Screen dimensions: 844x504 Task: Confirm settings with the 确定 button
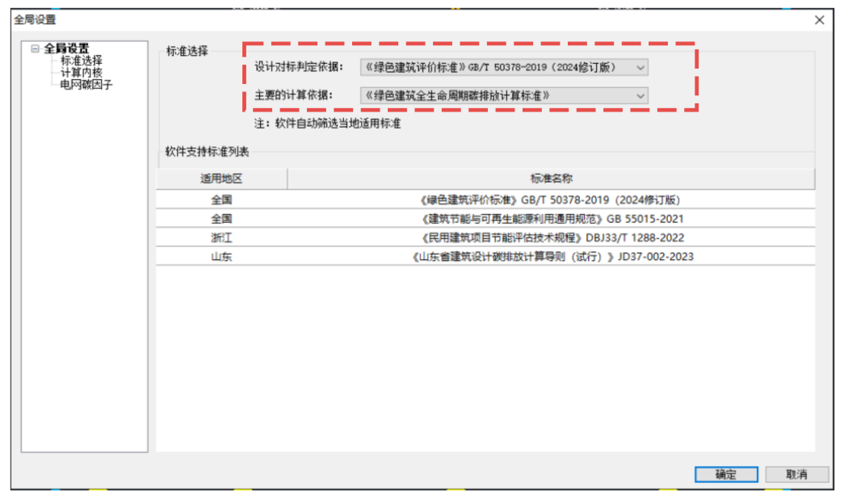click(x=725, y=474)
